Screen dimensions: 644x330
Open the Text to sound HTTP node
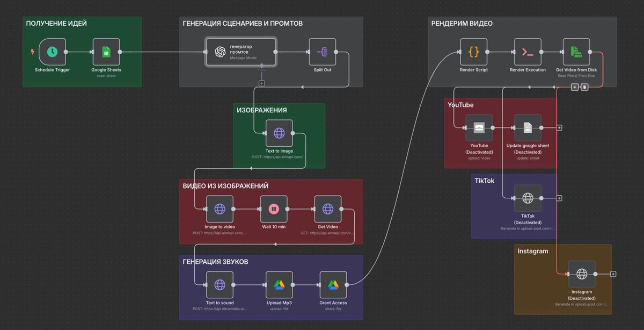click(219, 285)
